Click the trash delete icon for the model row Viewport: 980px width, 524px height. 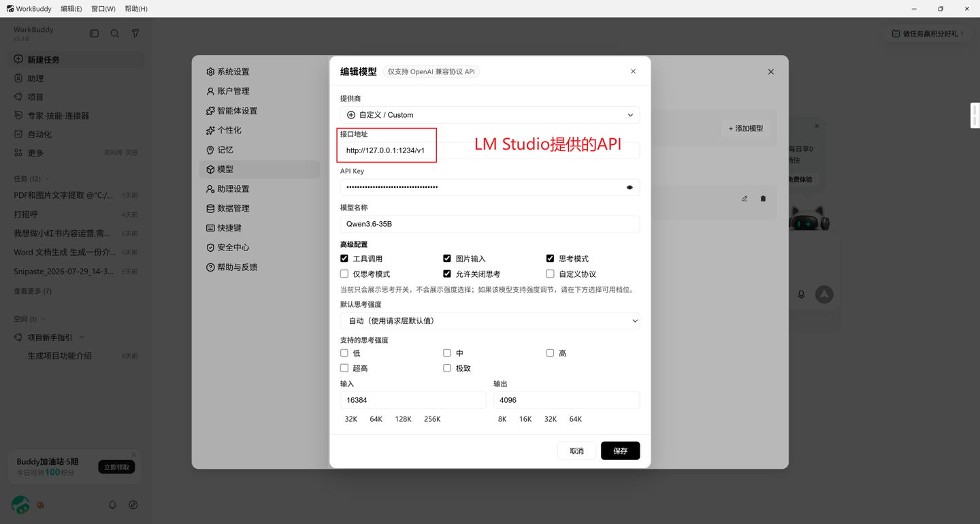coord(763,199)
